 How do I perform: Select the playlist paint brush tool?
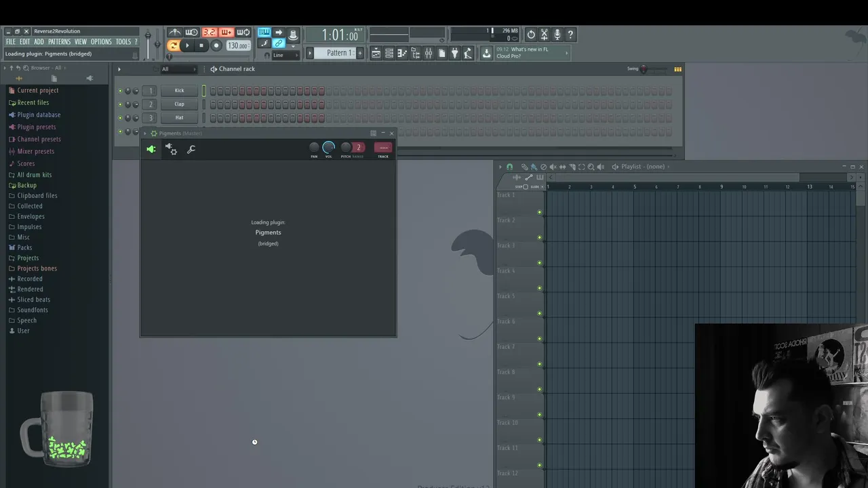click(x=534, y=167)
